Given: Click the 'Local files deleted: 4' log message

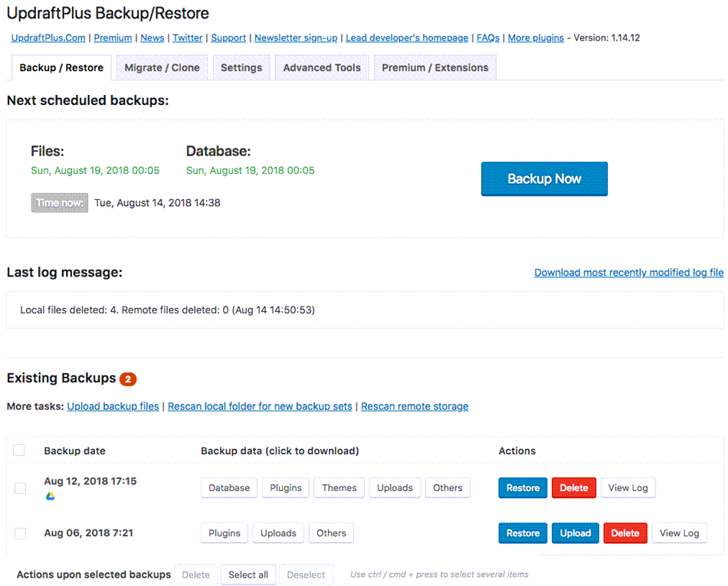Looking at the screenshot, I should 167,310.
